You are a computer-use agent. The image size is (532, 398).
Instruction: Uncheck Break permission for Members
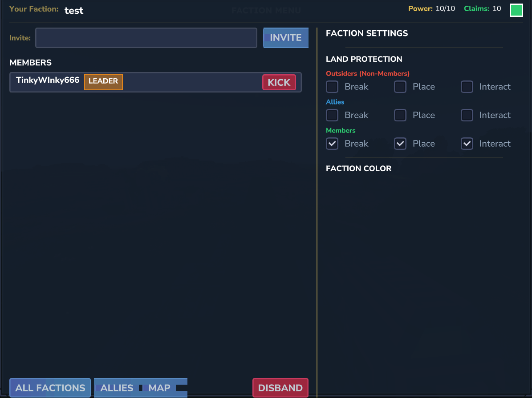pyautogui.click(x=332, y=144)
